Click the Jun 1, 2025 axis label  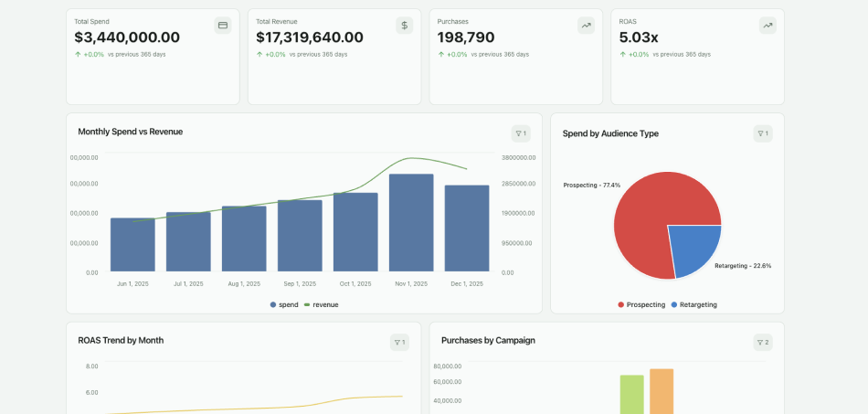pos(132,284)
